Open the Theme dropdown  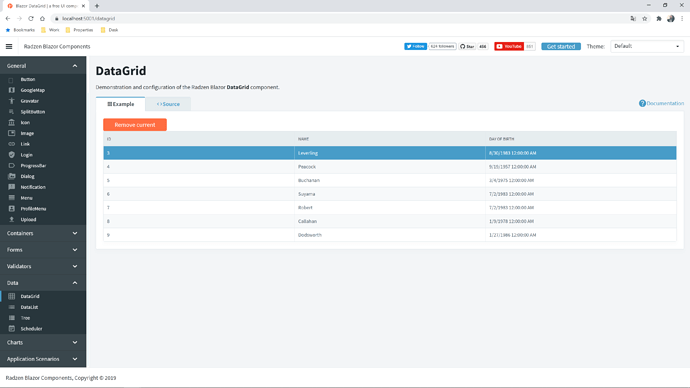pos(646,46)
